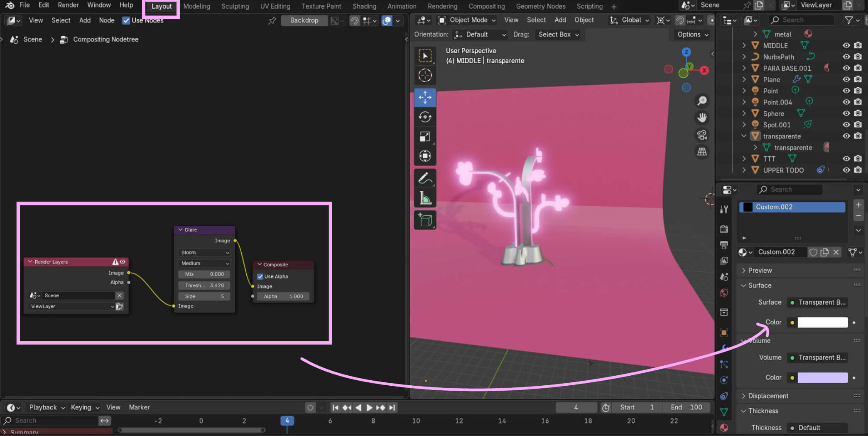Select the Add Cube tool
Screen dimensions: 868x436
pos(425,220)
